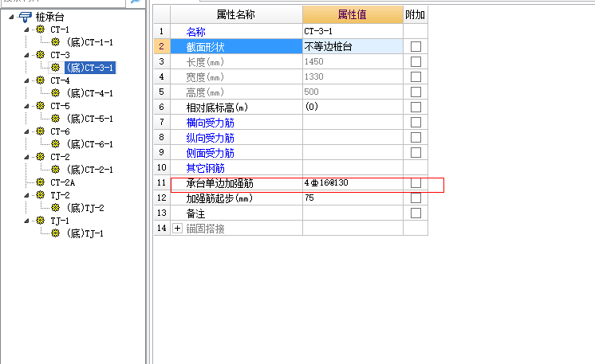Click the gear icon next to CT-6

[40, 131]
